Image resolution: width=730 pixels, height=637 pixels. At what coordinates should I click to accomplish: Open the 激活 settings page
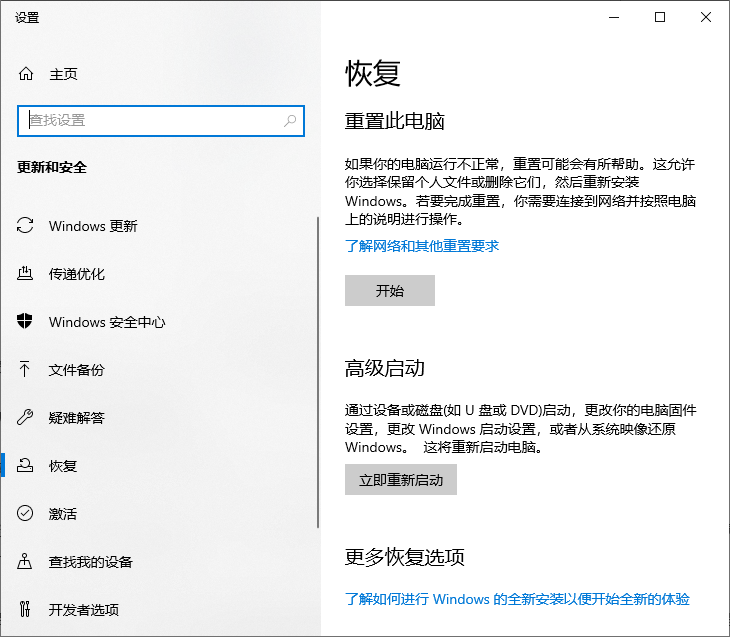pos(63,514)
